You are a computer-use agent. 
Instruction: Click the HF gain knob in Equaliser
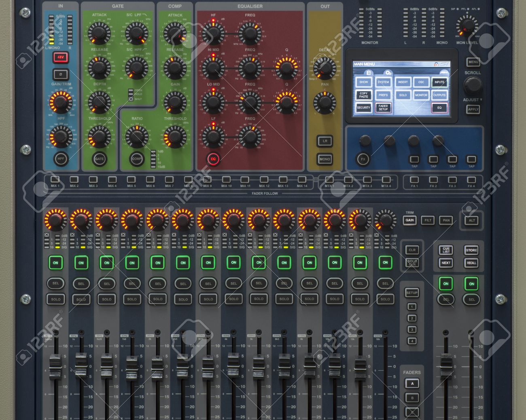pyautogui.click(x=213, y=34)
